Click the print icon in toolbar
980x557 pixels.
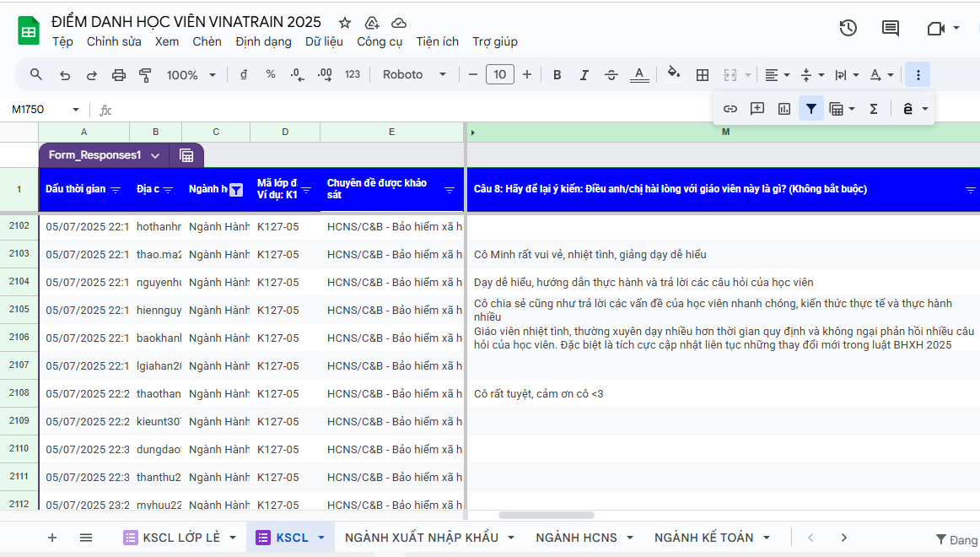pyautogui.click(x=119, y=75)
